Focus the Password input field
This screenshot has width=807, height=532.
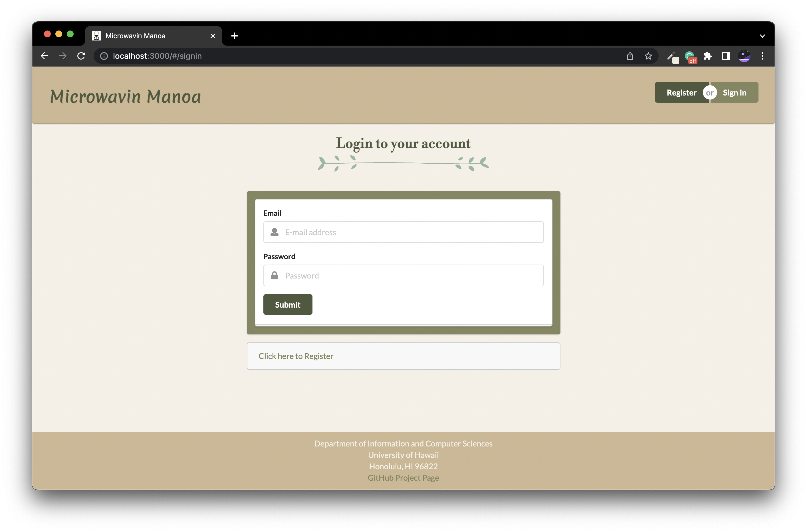403,275
